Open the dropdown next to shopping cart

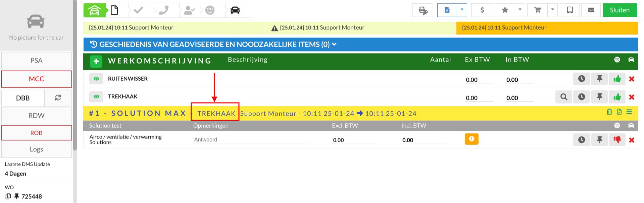[552, 10]
